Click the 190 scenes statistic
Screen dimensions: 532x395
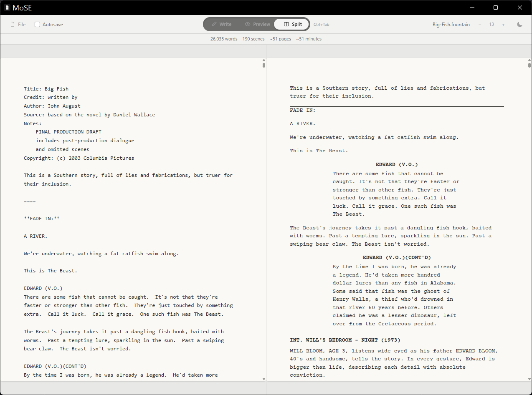253,39
